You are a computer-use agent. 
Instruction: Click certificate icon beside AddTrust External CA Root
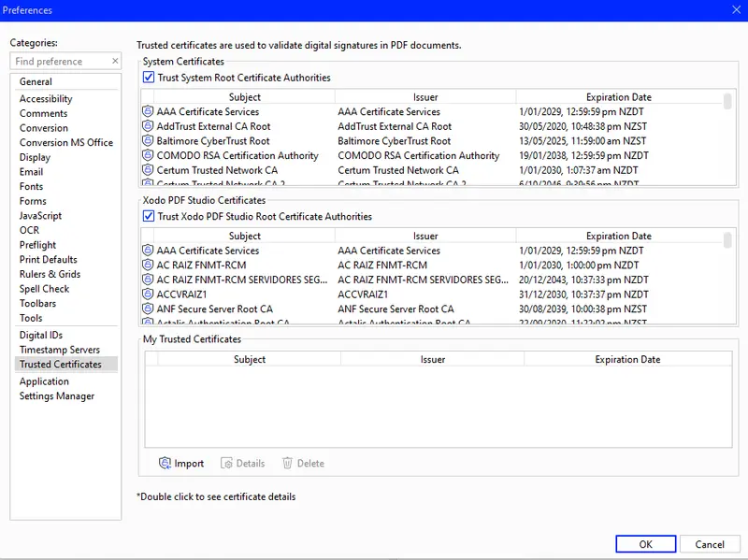click(148, 126)
